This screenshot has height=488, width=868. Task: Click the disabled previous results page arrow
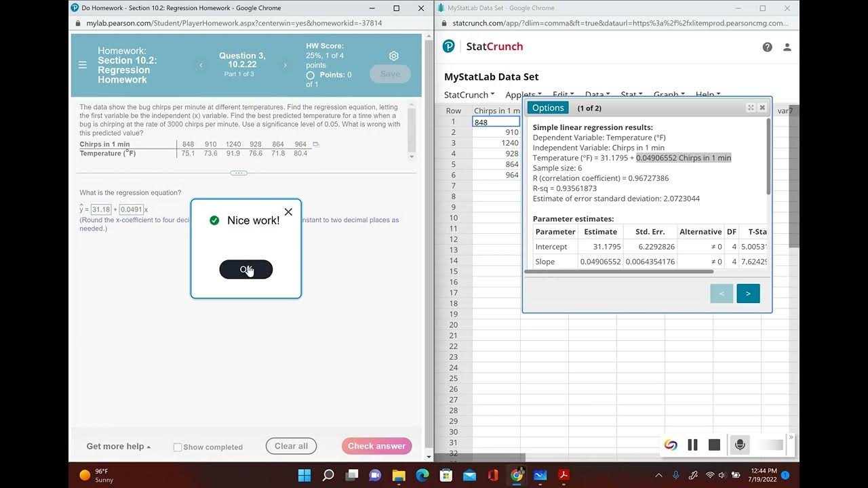click(722, 293)
